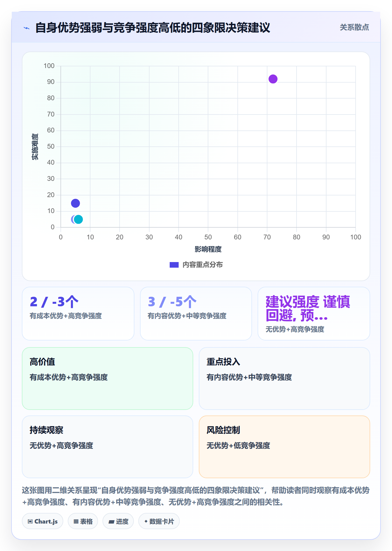Click the 高价值 quadrant card title
392x551 pixels.
42,362
